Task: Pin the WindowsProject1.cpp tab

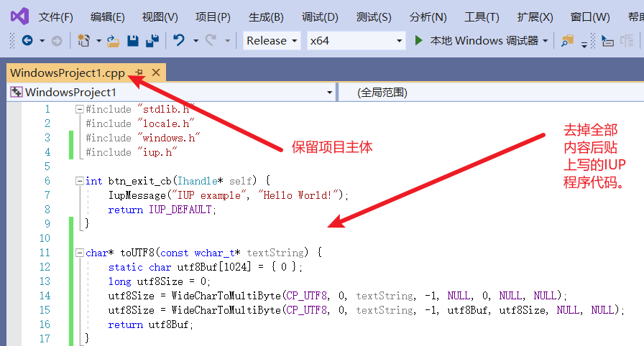Action: 139,73
